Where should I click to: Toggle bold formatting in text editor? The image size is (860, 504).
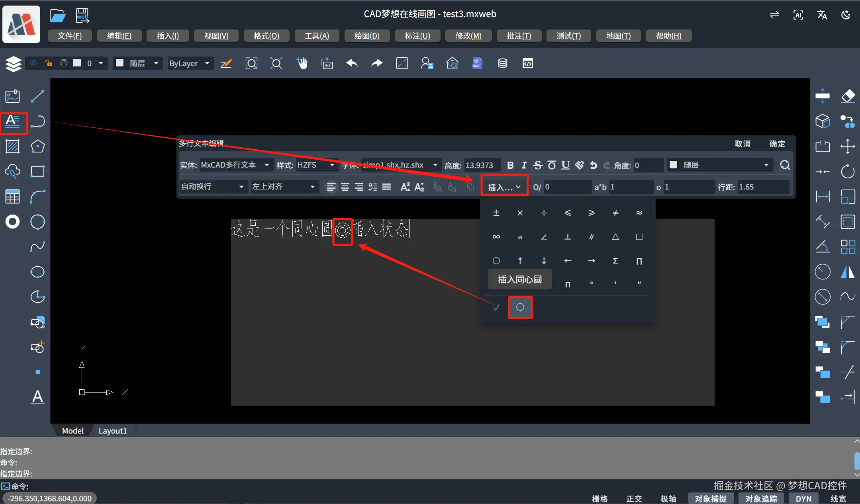[511, 165]
